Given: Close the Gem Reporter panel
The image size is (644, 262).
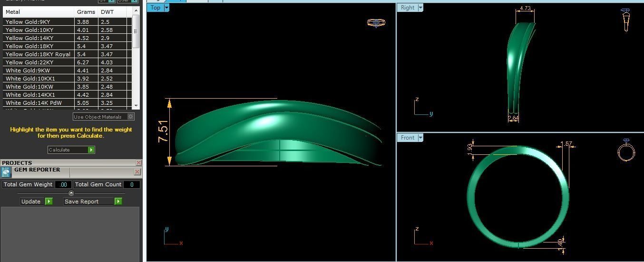Looking at the screenshot, I should tap(137, 172).
